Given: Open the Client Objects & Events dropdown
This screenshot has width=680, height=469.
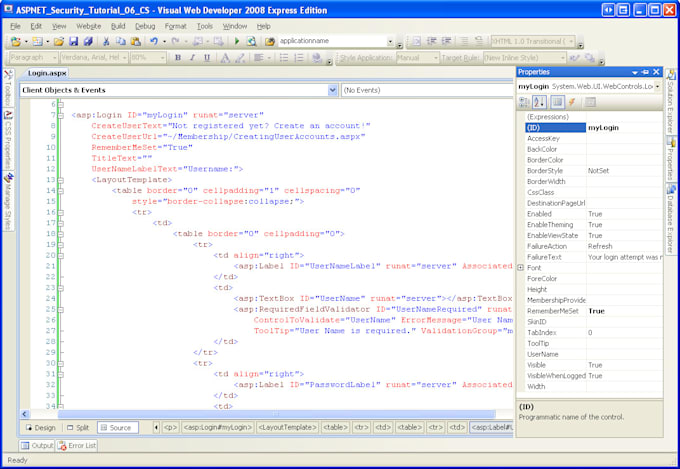Looking at the screenshot, I should pos(332,90).
